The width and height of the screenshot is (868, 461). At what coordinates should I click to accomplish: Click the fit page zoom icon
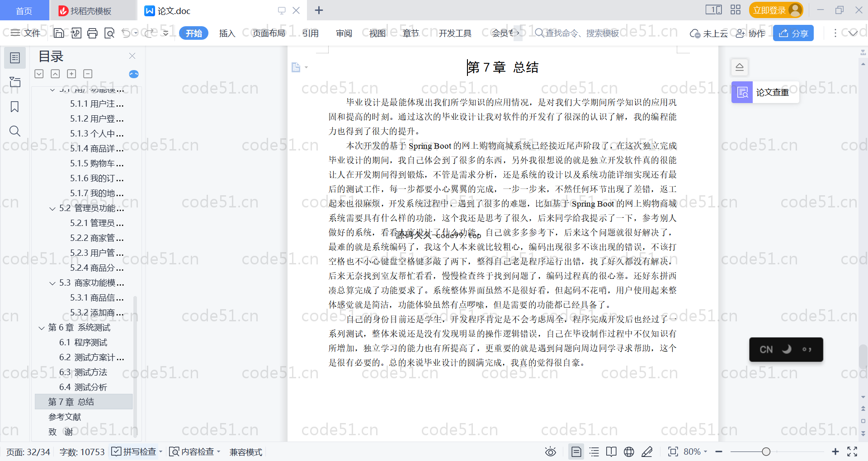(673, 452)
